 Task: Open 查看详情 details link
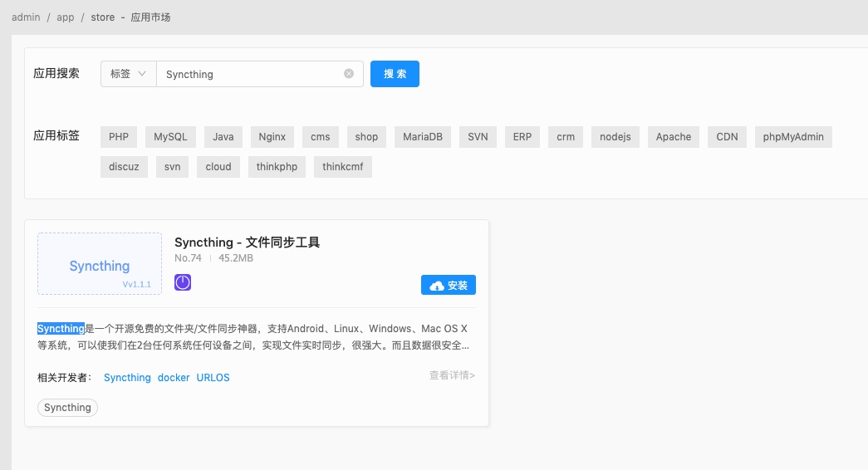tap(452, 375)
